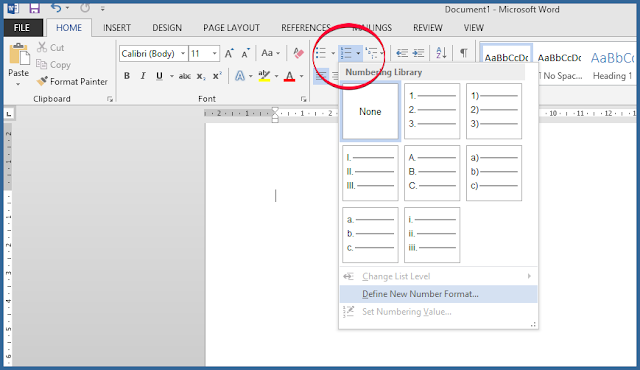The image size is (640, 370).
Task: Select the a) b) c) numbering format
Action: (494, 173)
